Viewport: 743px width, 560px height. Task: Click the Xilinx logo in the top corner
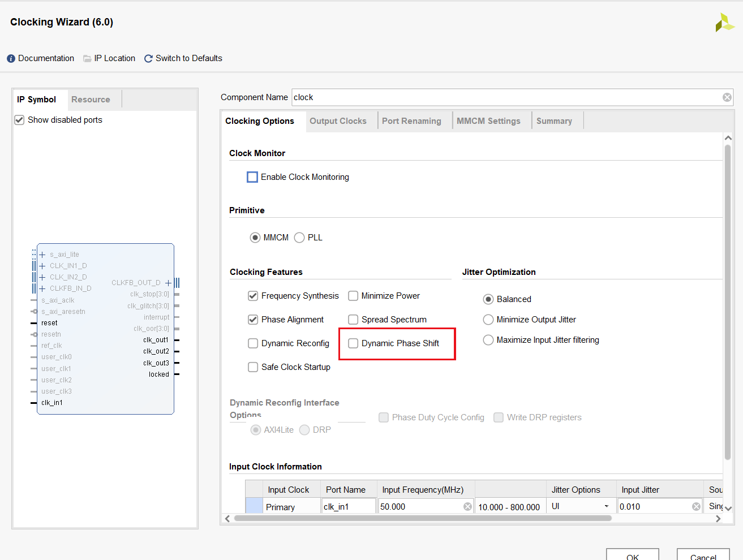pos(724,22)
